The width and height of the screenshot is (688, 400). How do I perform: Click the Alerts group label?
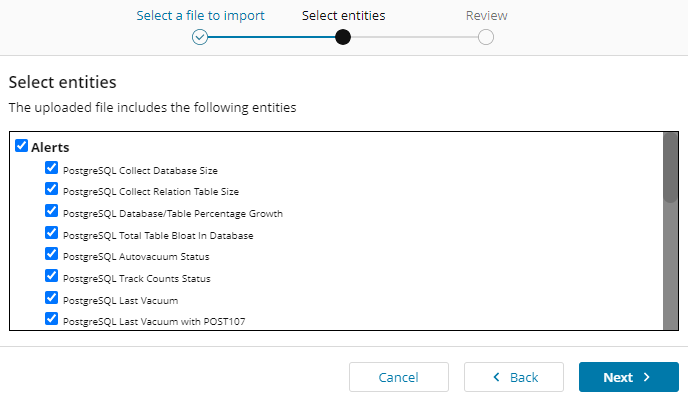coord(50,147)
